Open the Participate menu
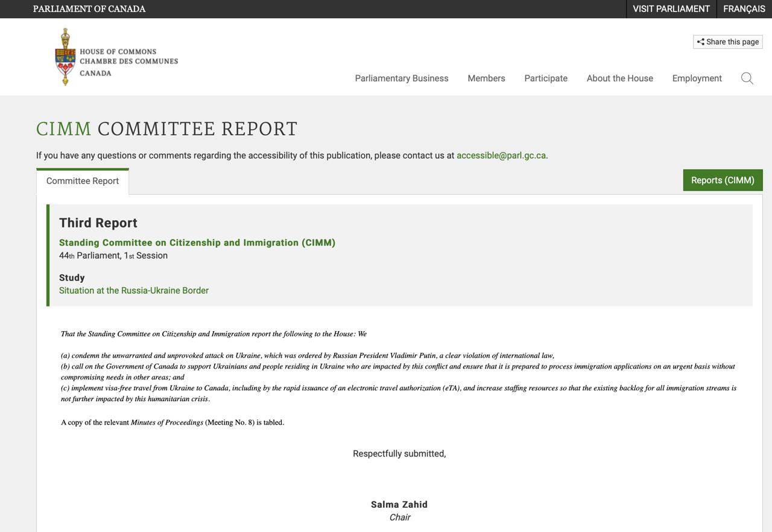This screenshot has height=532, width=772. [546, 78]
